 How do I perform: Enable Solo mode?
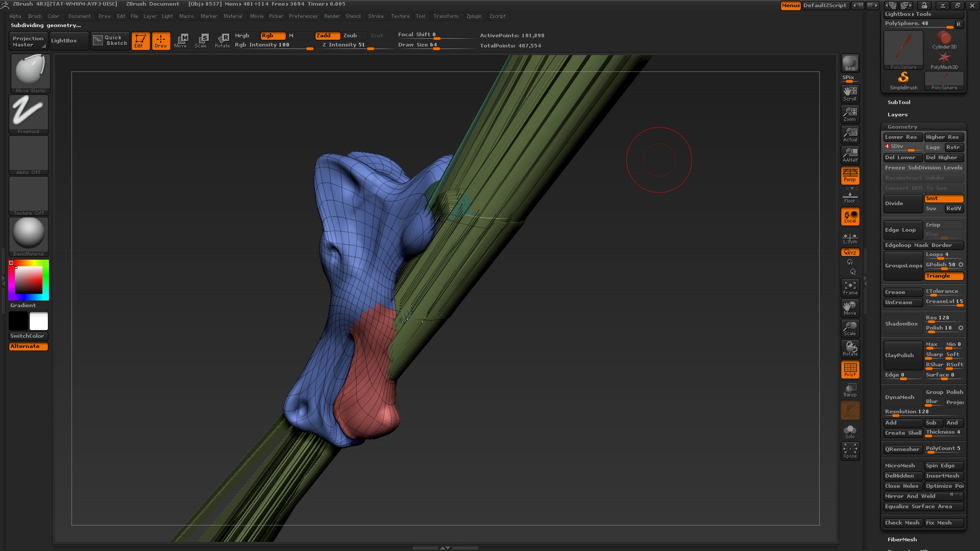pos(849,430)
